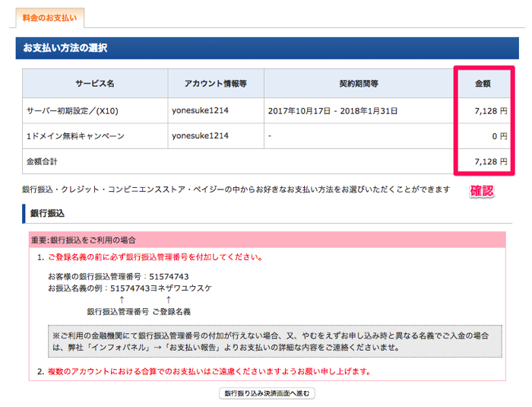
Task: Click the 0 円 amount cell
Action: pyautogui.click(x=500, y=136)
